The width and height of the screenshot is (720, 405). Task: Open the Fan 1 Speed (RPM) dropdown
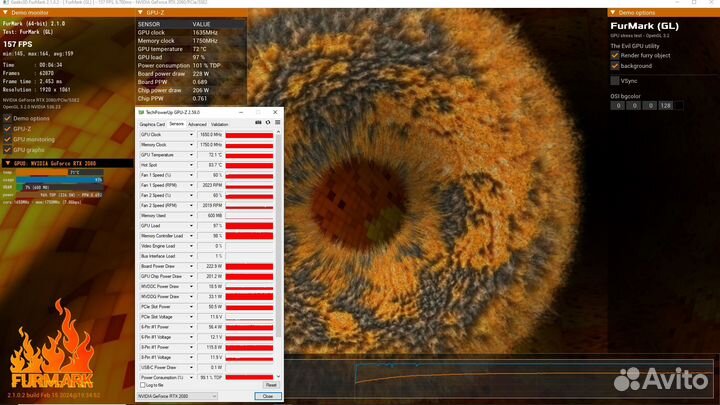point(191,185)
